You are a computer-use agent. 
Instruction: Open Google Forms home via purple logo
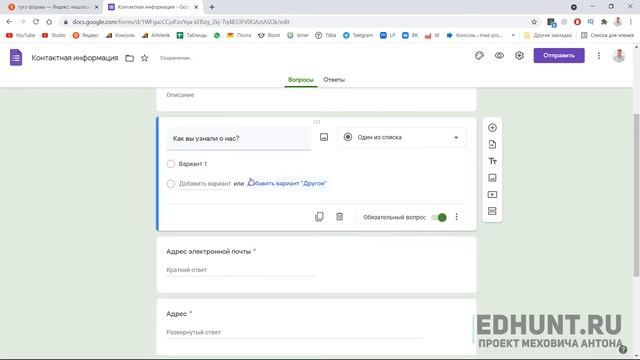pyautogui.click(x=16, y=58)
